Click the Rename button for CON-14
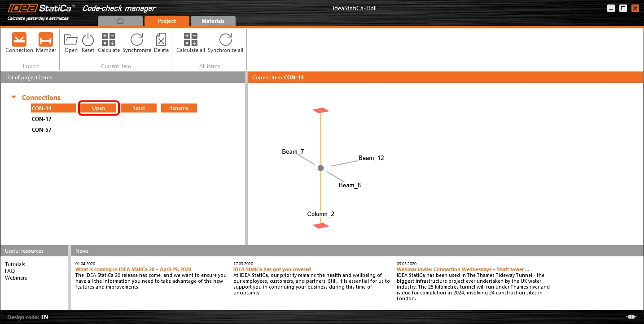The image size is (644, 324). (179, 108)
